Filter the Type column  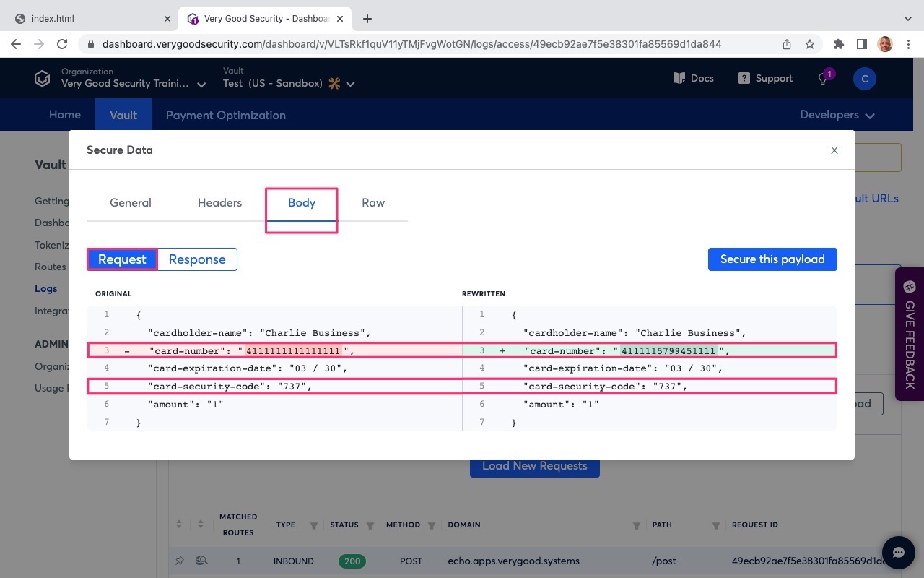click(x=314, y=525)
